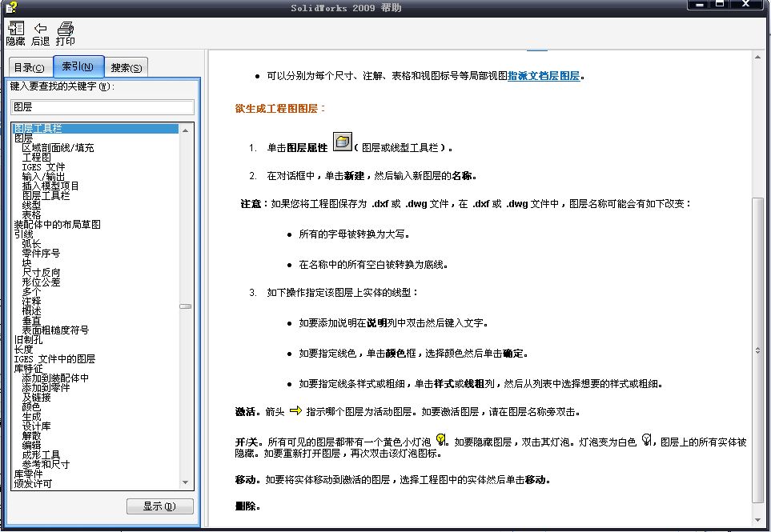Switch to the 目录(C) tab
Screen dimensions: 771x532
click(29, 68)
